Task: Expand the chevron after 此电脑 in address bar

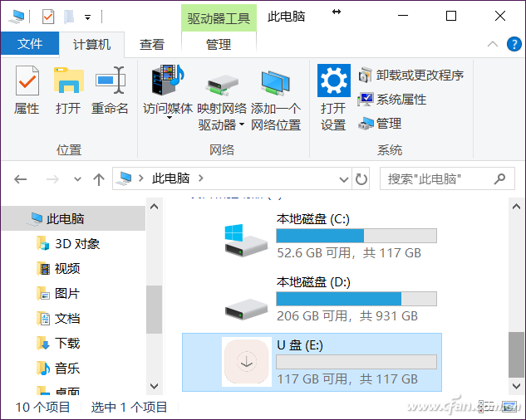Action: [200, 178]
